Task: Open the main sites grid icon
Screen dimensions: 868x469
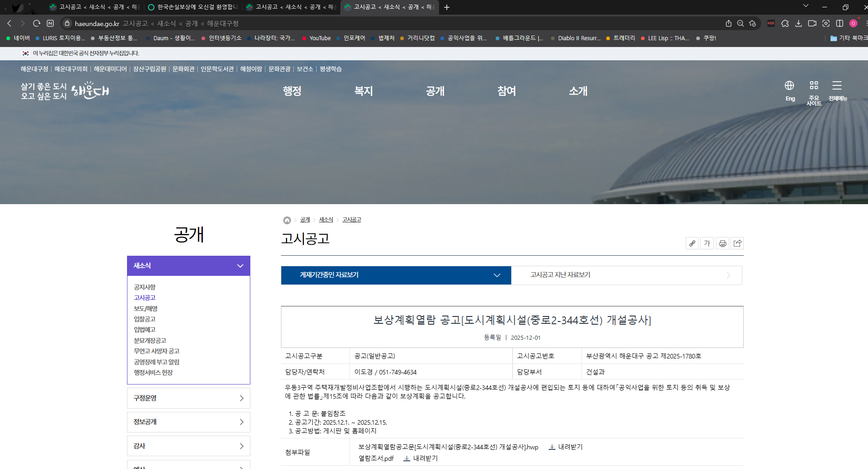Action: [814, 86]
